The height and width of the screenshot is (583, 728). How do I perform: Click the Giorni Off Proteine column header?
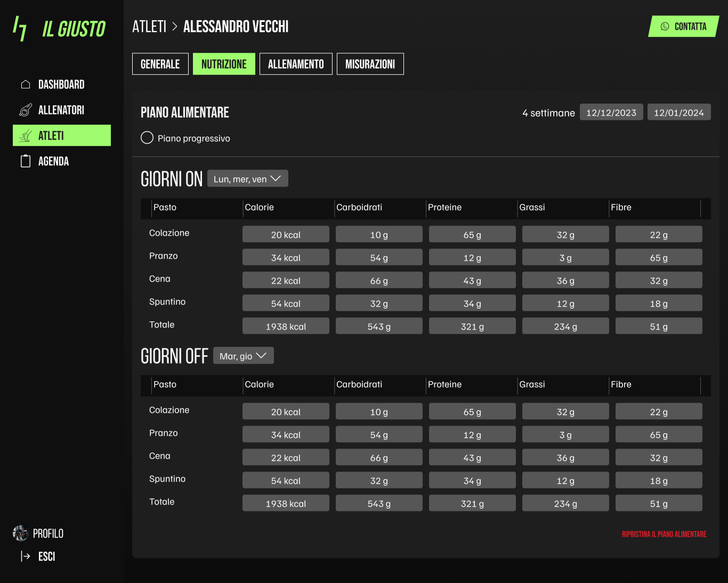click(444, 385)
